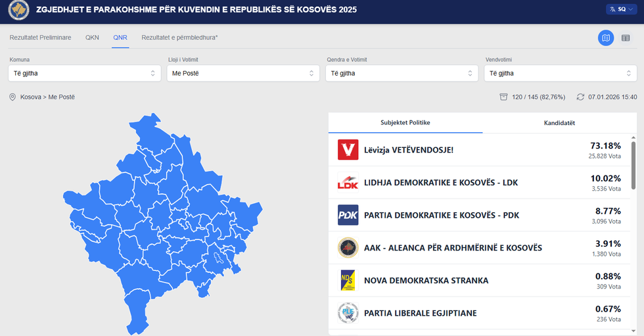Open the Vendvotimi dropdown

coord(560,73)
